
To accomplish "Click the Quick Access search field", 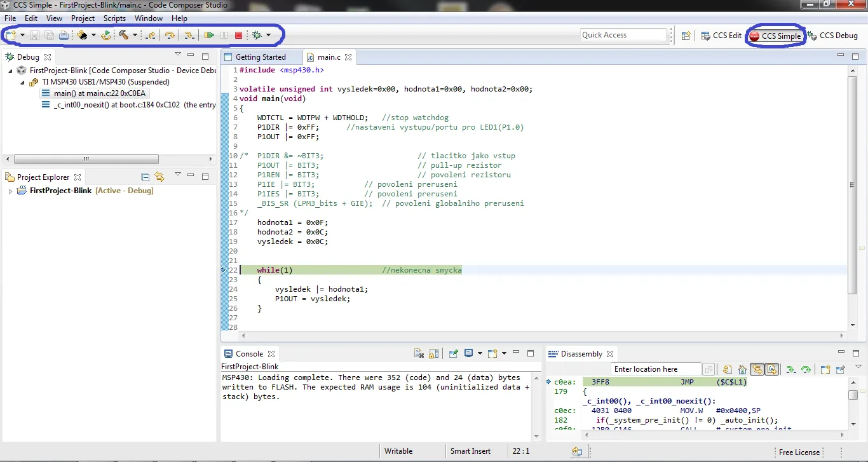I will coord(623,35).
